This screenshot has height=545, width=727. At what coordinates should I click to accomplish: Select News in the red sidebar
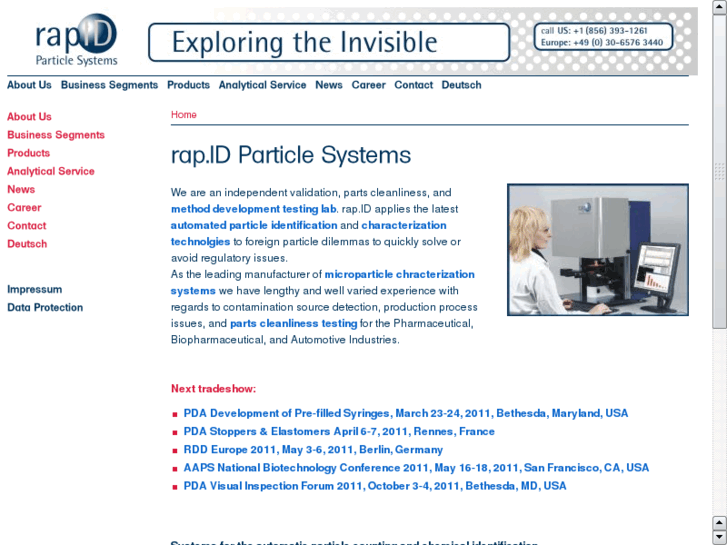click(x=21, y=189)
